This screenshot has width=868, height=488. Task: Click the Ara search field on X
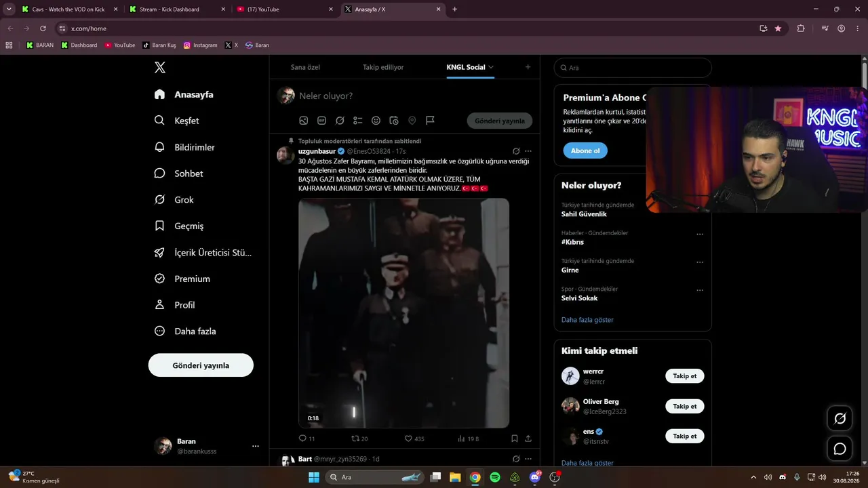633,68
